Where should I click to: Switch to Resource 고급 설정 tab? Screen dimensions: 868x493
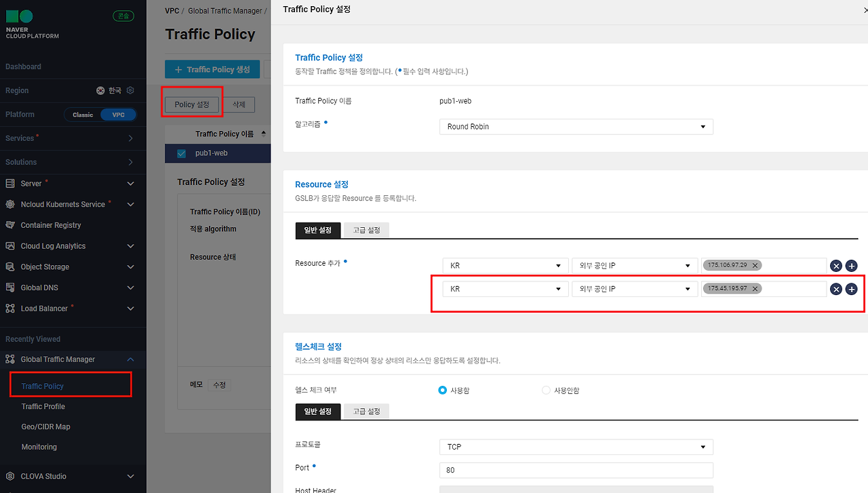pos(366,230)
